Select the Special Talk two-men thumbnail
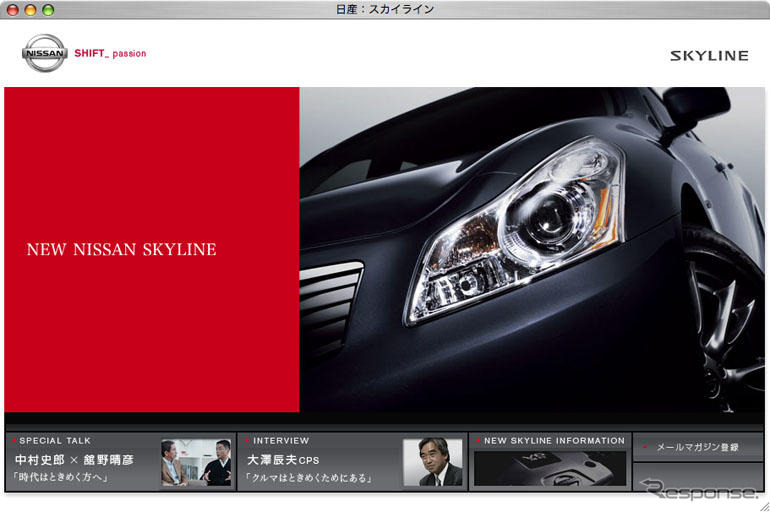This screenshot has height=512, width=770. tap(196, 463)
